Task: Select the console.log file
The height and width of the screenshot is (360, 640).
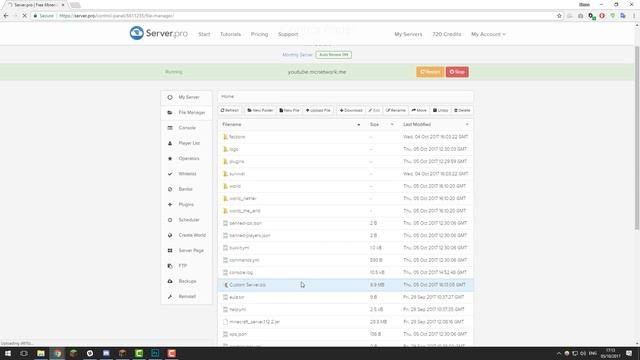Action: coord(241,273)
